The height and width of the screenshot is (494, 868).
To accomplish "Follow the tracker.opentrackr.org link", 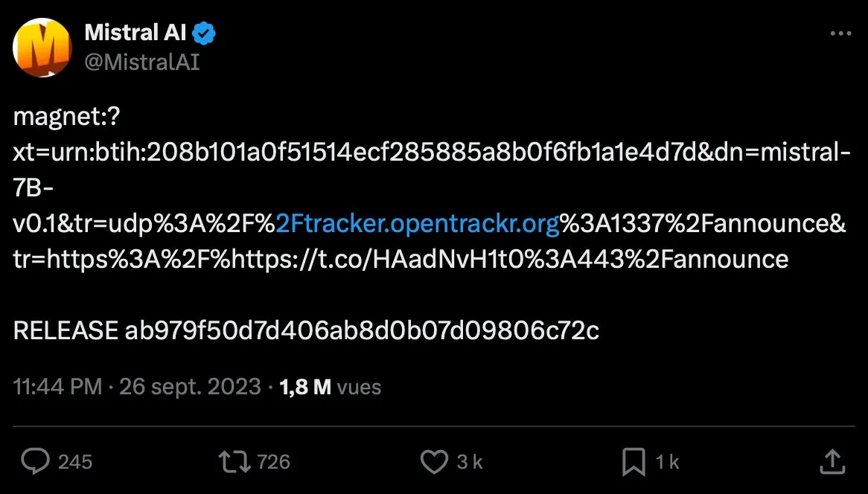I will tap(418, 224).
